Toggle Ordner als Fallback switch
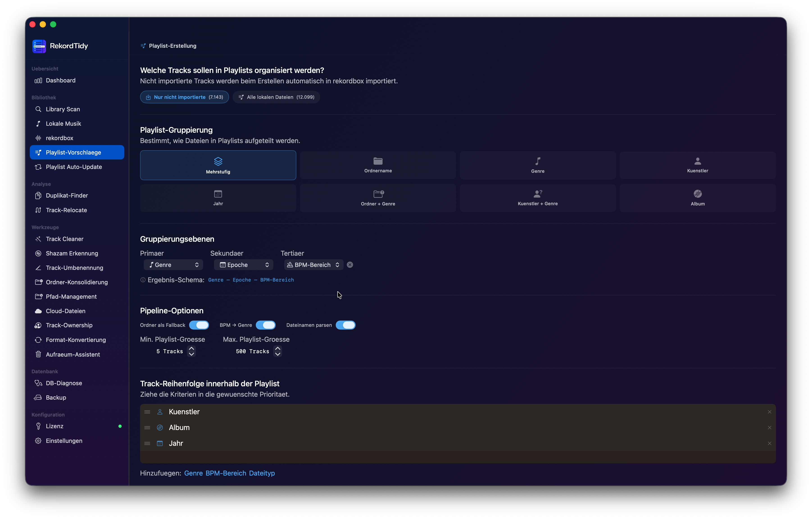The height and width of the screenshot is (519, 812). 199,325
